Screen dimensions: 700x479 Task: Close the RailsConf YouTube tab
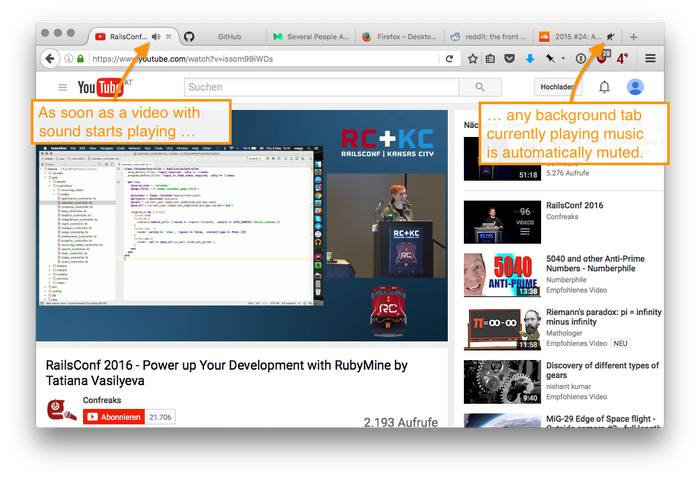click(169, 37)
